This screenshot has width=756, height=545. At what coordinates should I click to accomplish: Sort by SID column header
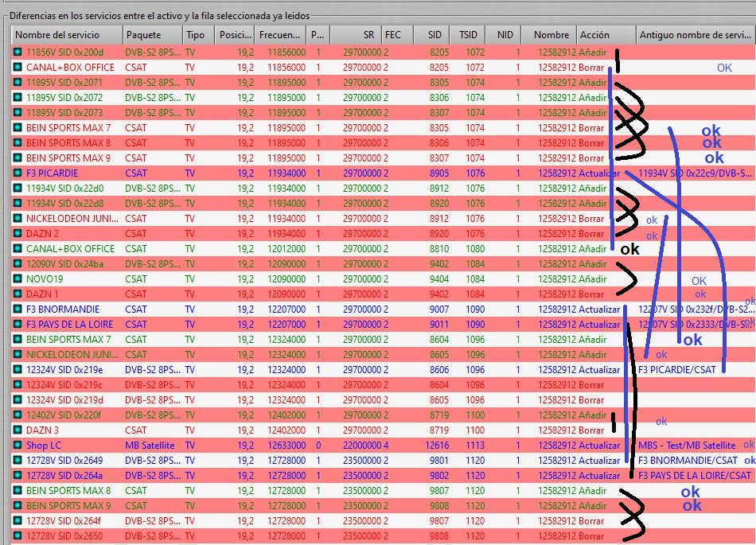pos(432,35)
